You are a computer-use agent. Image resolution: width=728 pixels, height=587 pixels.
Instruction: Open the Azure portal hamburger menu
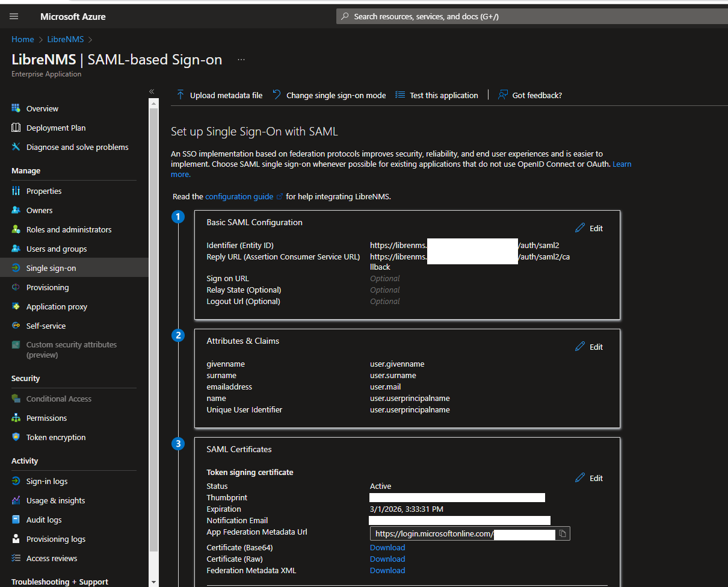click(x=14, y=17)
